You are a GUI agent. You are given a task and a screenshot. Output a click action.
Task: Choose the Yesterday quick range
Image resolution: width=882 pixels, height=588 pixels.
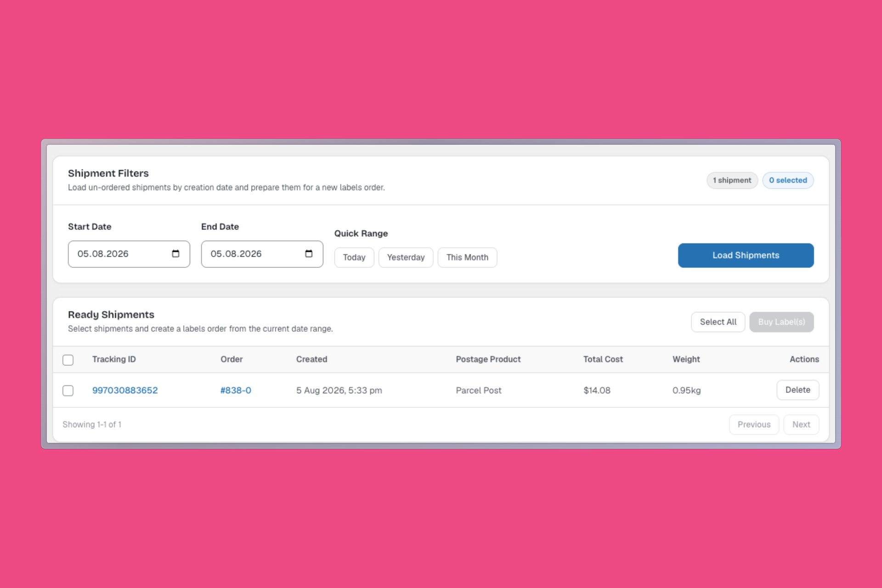click(x=406, y=257)
